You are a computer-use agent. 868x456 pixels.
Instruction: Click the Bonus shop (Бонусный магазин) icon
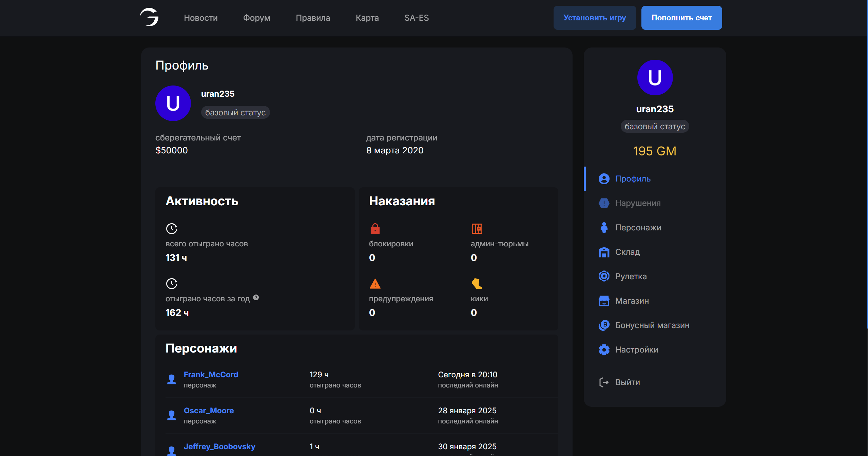604,325
